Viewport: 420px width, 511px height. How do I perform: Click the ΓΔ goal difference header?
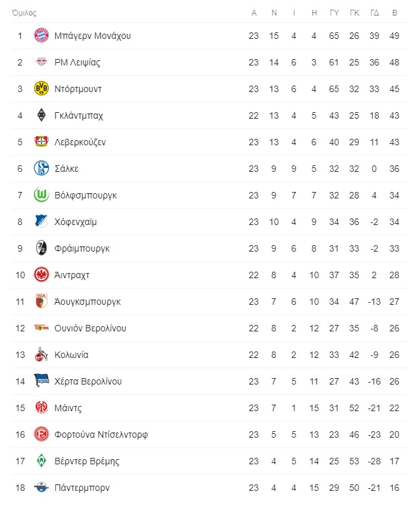[375, 13]
